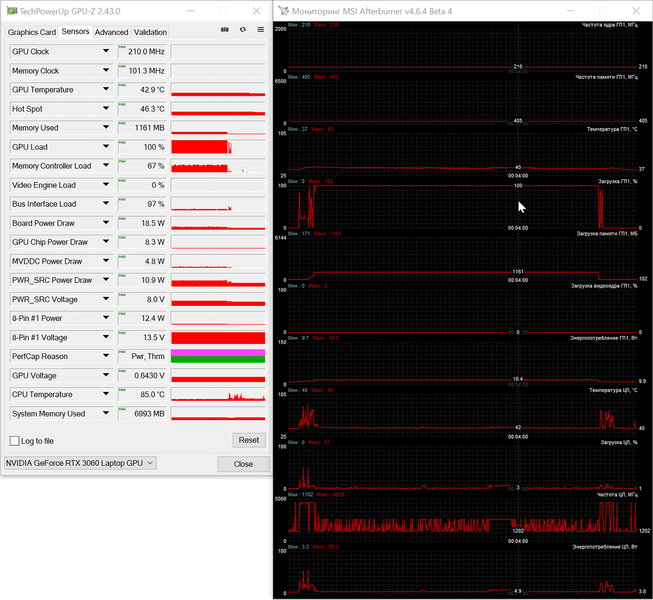Switch to the Graphics Card tab
653x600 pixels.
click(x=32, y=32)
